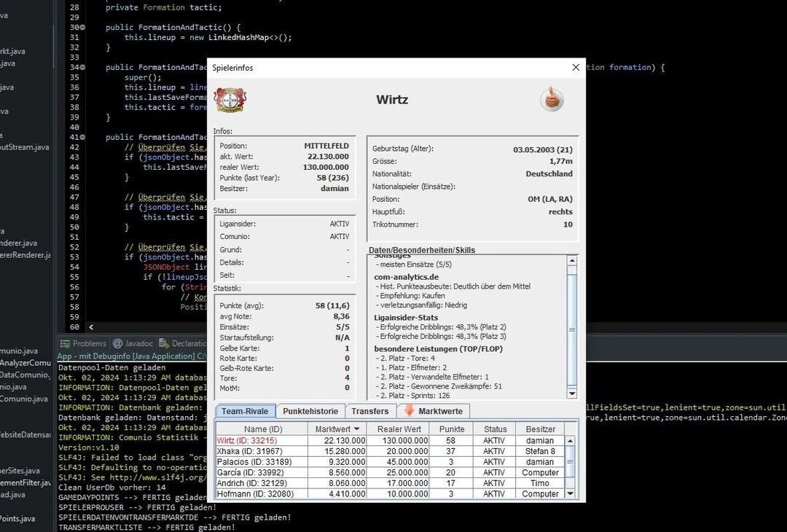Viewport: 787px width, 532px height.
Task: Click the player name Wirtz heading
Action: (392, 99)
